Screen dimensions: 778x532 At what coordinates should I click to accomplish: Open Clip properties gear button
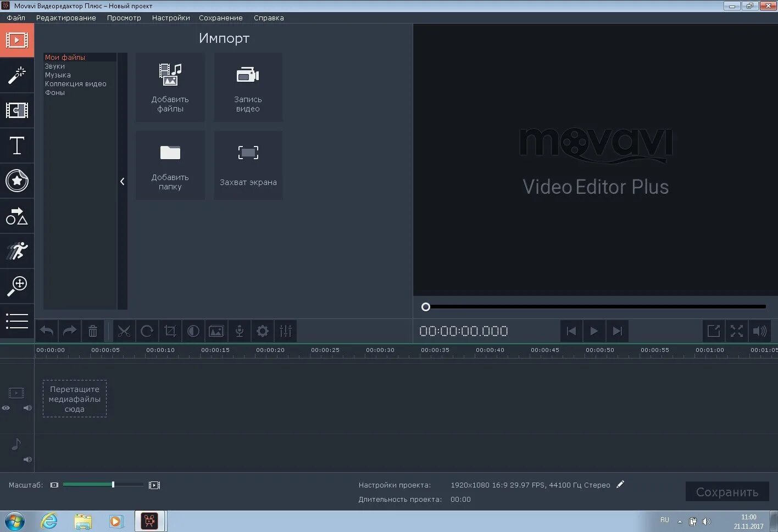point(263,331)
